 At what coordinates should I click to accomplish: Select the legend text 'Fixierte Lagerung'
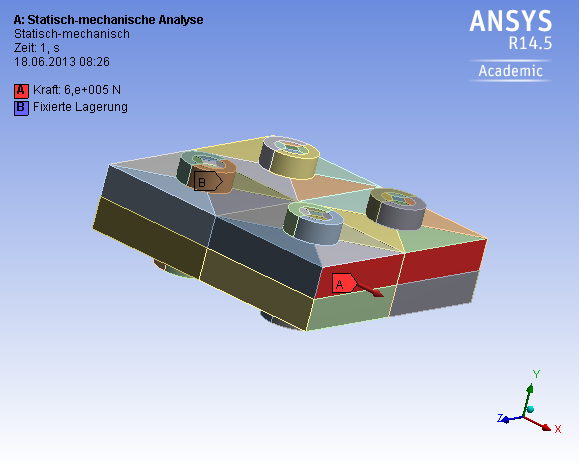pyautogui.click(x=80, y=107)
